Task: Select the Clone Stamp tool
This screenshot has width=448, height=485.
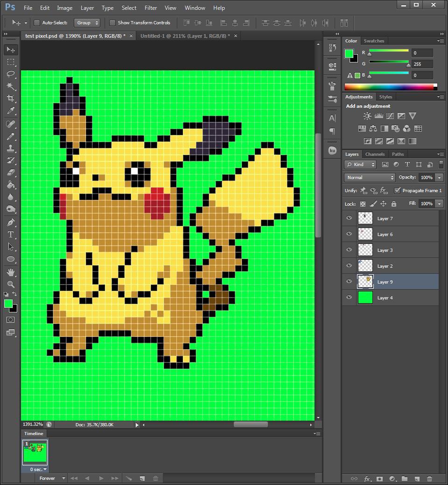Action: pos(11,148)
